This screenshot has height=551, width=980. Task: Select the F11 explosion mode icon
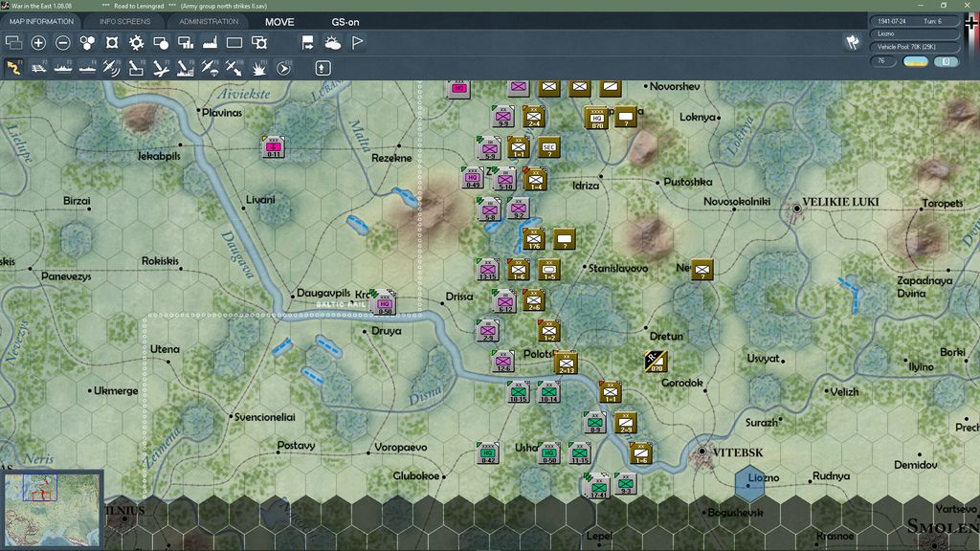tap(258, 68)
